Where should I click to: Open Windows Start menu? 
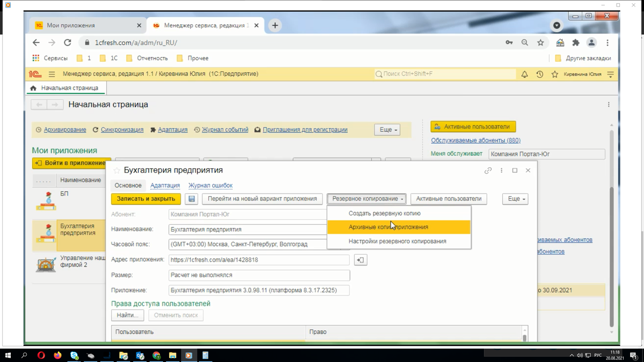[x=8, y=356]
